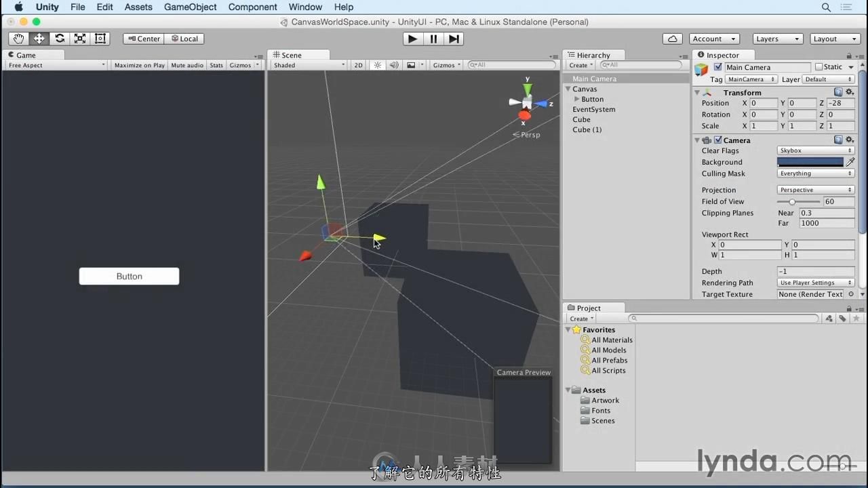Viewport: 868px width, 488px height.
Task: Select the Hand tool
Action: pos(18,39)
